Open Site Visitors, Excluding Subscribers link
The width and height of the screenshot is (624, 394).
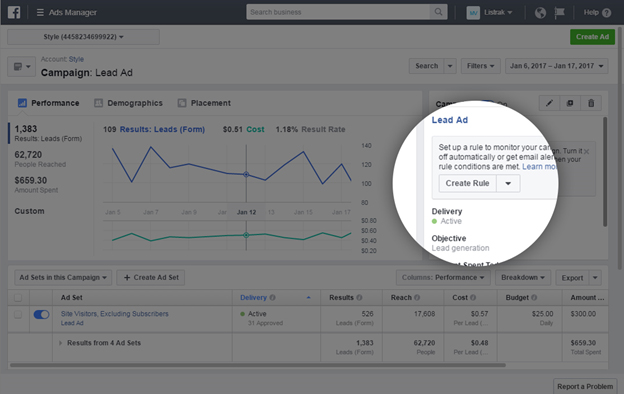115,314
